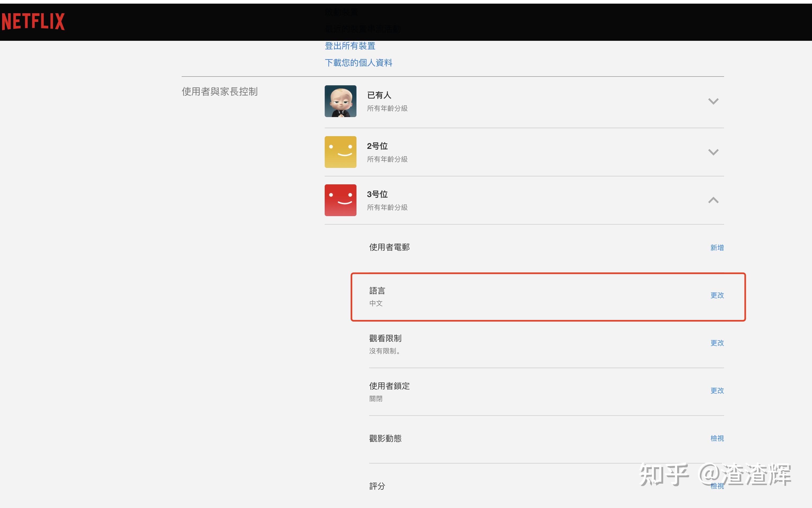Collapse the 3号位 profile settings

pyautogui.click(x=713, y=200)
